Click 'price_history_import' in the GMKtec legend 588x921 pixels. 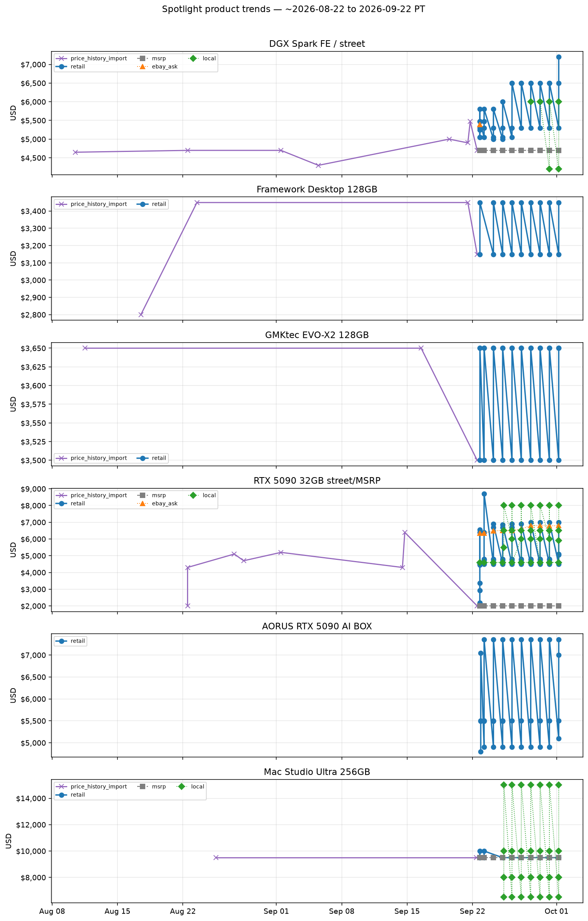click(99, 458)
